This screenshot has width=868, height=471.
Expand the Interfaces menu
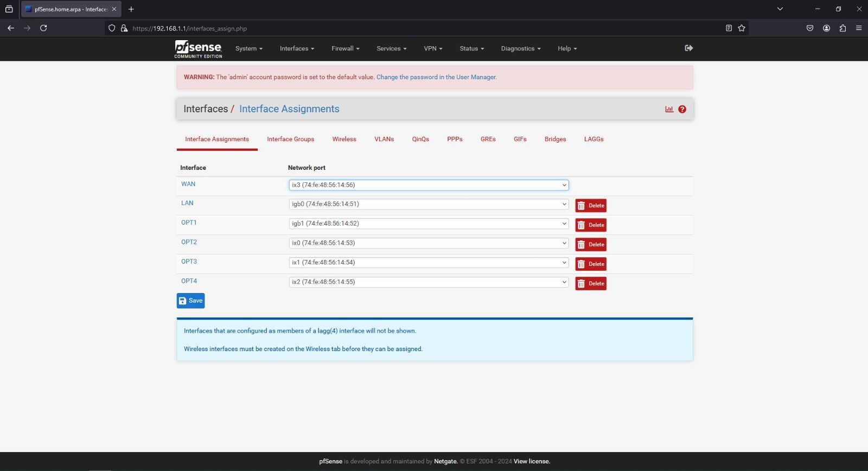(297, 49)
